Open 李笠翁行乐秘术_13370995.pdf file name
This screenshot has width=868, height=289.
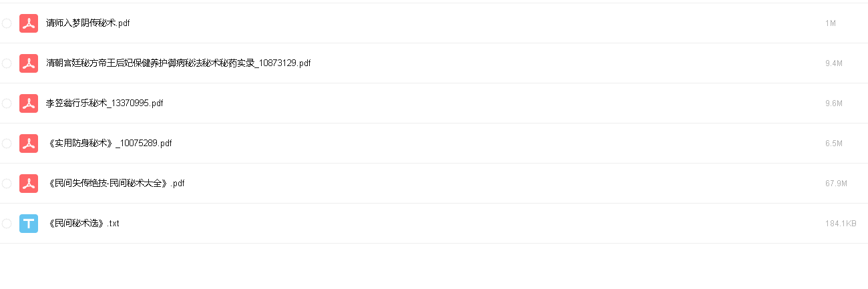pos(105,103)
